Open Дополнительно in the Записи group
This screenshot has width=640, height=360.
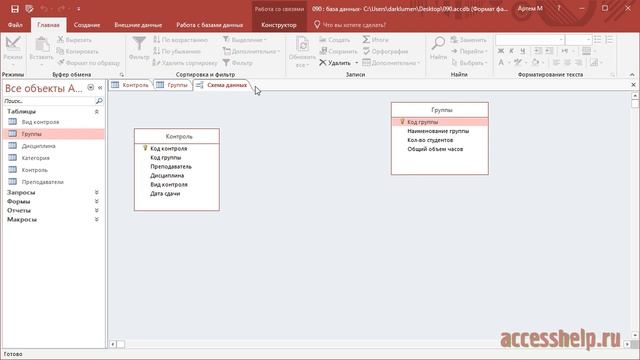[391, 62]
